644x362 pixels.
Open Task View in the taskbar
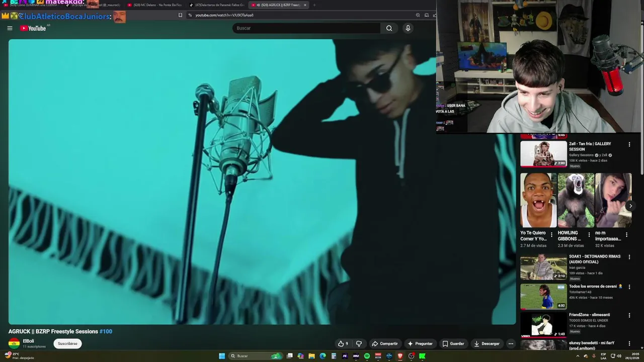(290, 356)
